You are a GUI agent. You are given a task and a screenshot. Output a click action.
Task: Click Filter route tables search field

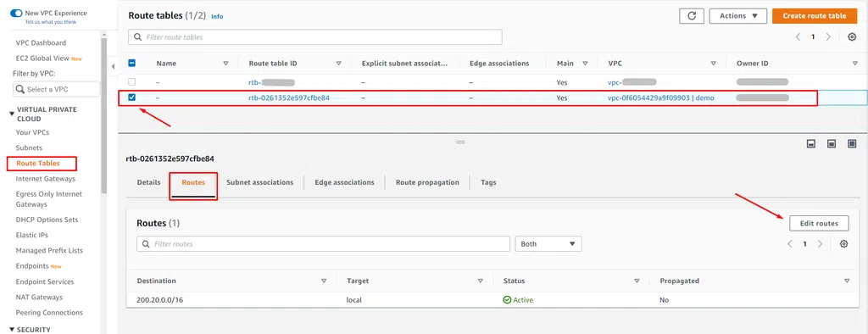point(315,37)
